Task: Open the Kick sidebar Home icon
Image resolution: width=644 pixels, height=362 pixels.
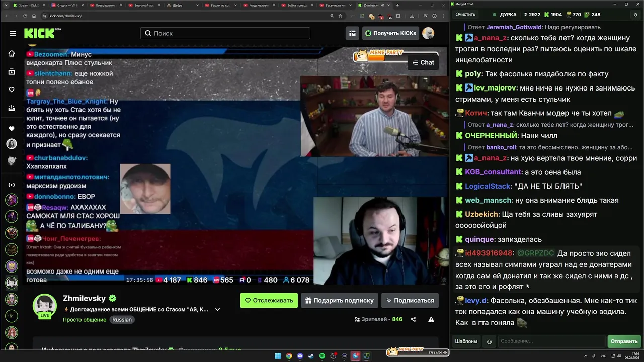Action: coord(12,54)
